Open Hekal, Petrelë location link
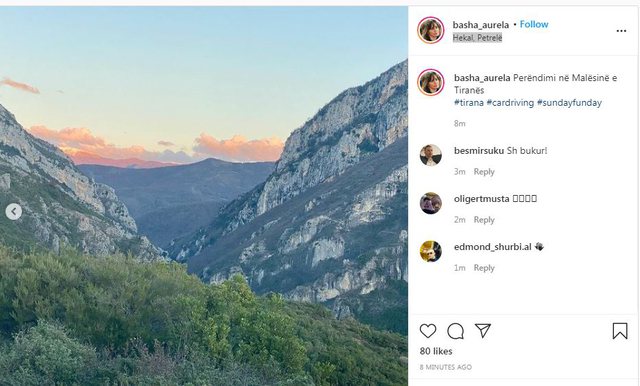This screenshot has width=640, height=386. click(477, 38)
